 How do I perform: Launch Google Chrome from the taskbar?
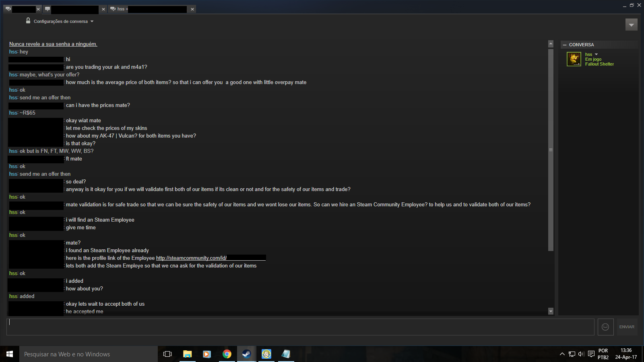coord(227,354)
